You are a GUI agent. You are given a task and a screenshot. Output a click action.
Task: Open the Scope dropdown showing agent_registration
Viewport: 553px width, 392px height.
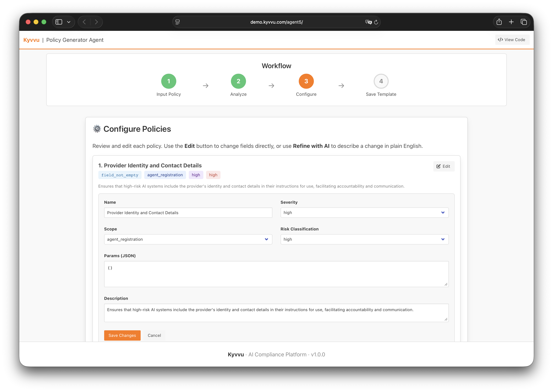tap(188, 239)
